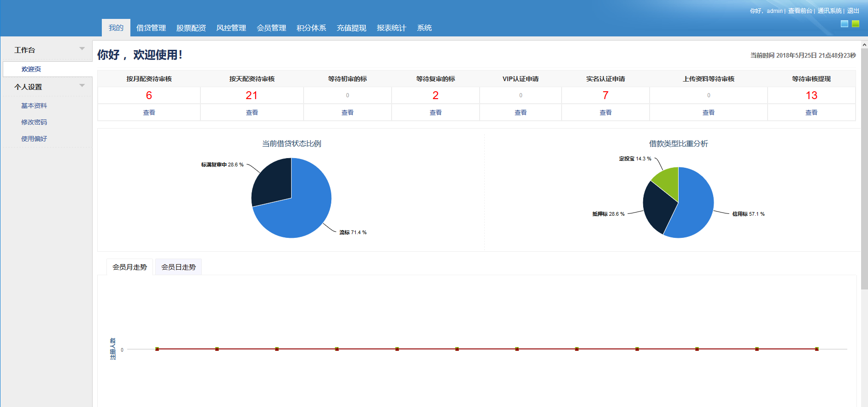Open the 查看前台 link in header
Image resolution: width=868 pixels, height=407 pixels.
coord(800,11)
